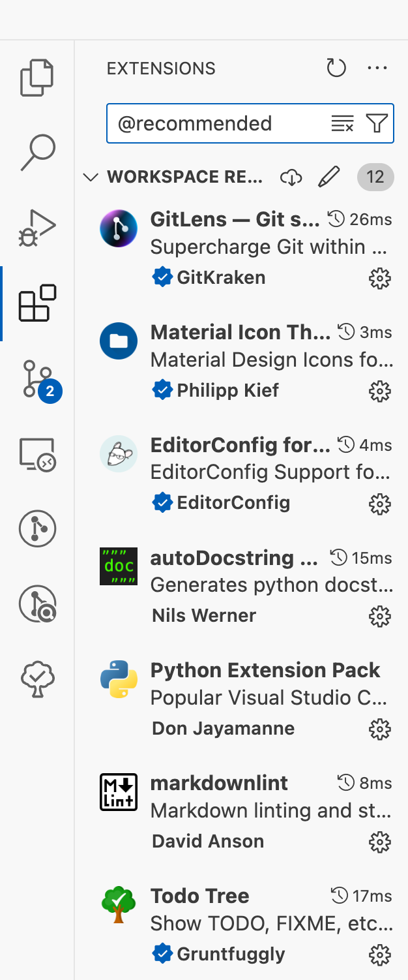The width and height of the screenshot is (408, 980).
Task: Clear the search query text in the search box
Action: pos(342,123)
